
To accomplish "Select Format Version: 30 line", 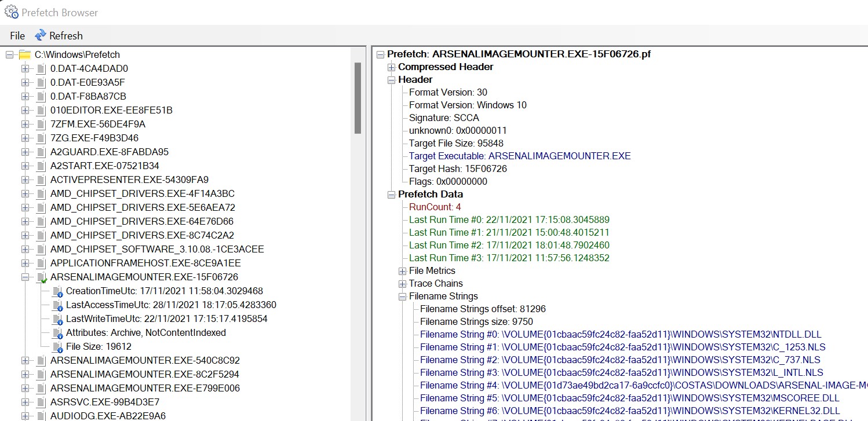I will coord(448,92).
